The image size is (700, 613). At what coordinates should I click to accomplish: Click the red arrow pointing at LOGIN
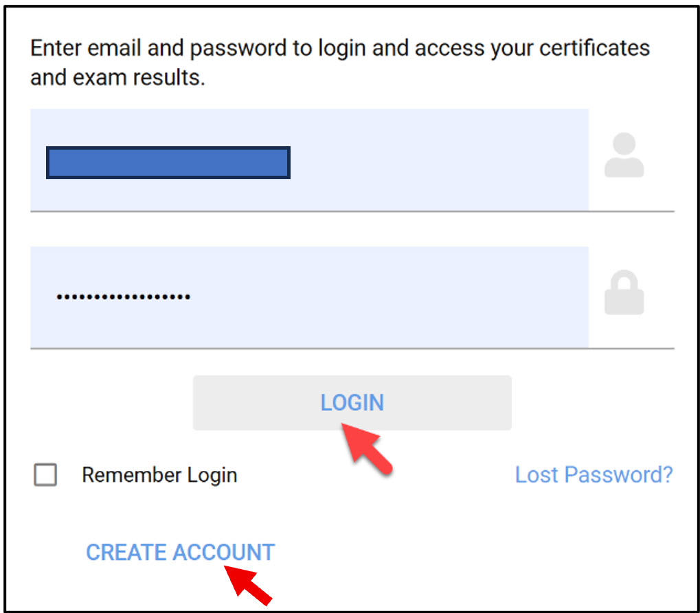(368, 449)
